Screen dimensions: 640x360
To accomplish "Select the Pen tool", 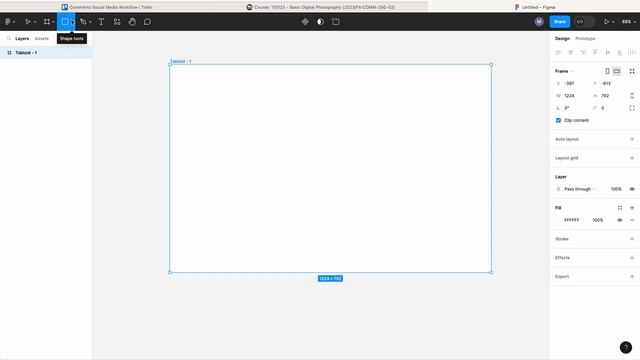I will [x=83, y=22].
